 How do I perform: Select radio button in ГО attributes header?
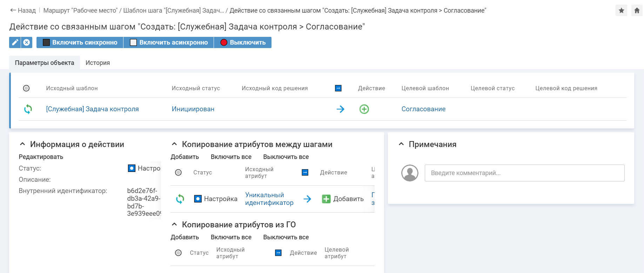pos(178,253)
